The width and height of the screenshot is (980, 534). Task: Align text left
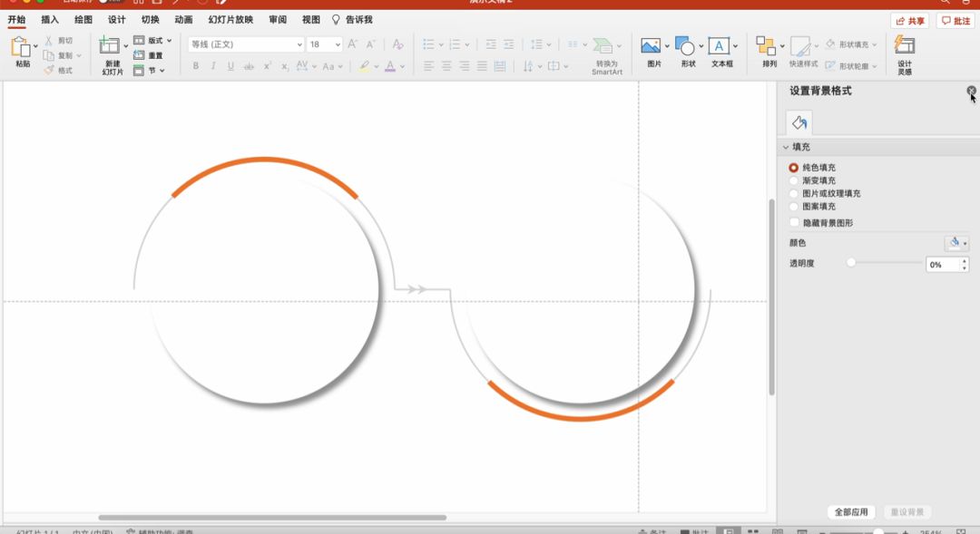point(428,65)
